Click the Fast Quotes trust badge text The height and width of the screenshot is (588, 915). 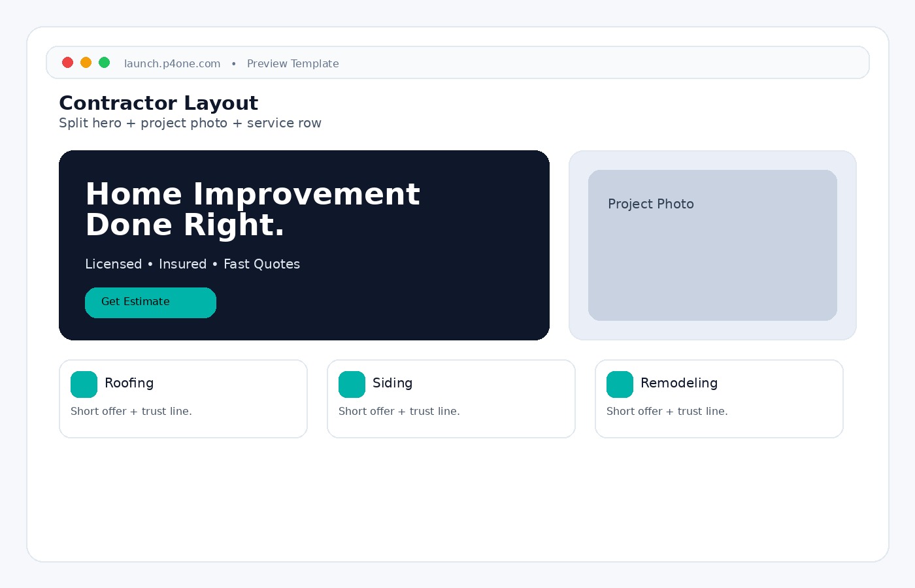(x=261, y=264)
